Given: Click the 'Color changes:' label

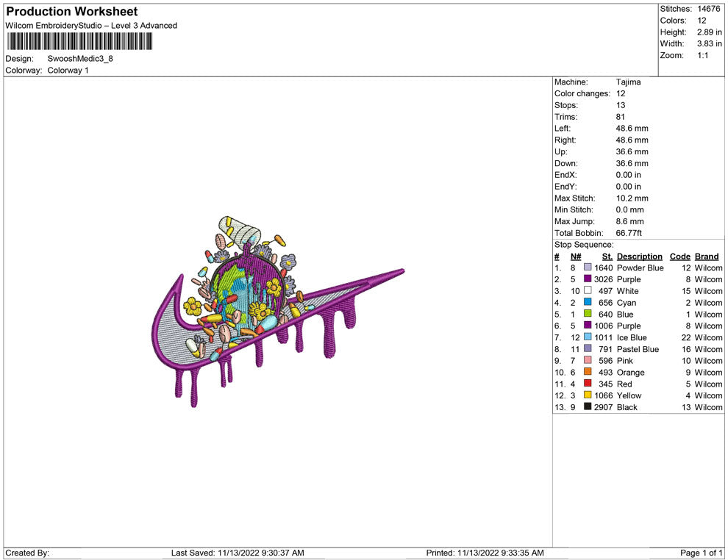Looking at the screenshot, I should (x=582, y=93).
